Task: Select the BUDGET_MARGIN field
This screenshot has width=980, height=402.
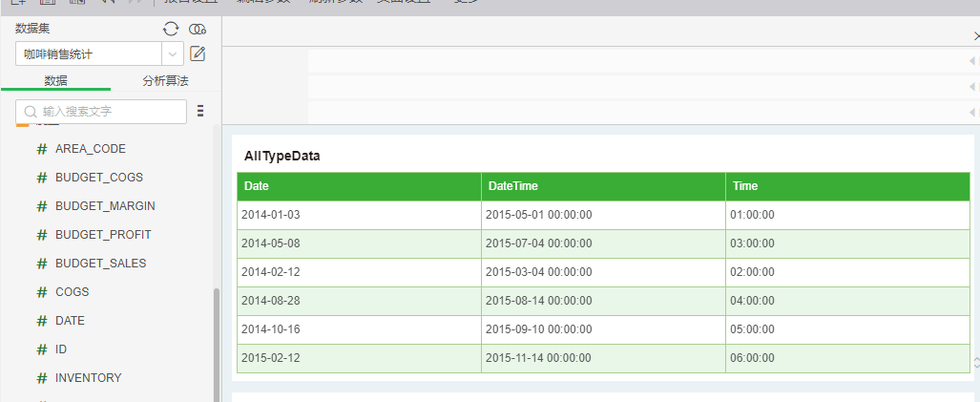Action: tap(105, 206)
